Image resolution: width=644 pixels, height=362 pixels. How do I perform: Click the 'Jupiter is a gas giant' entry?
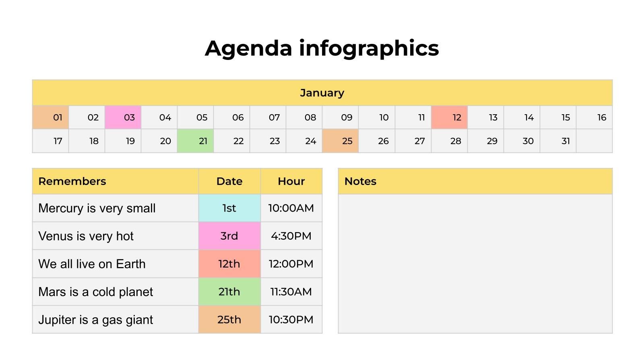(x=96, y=320)
